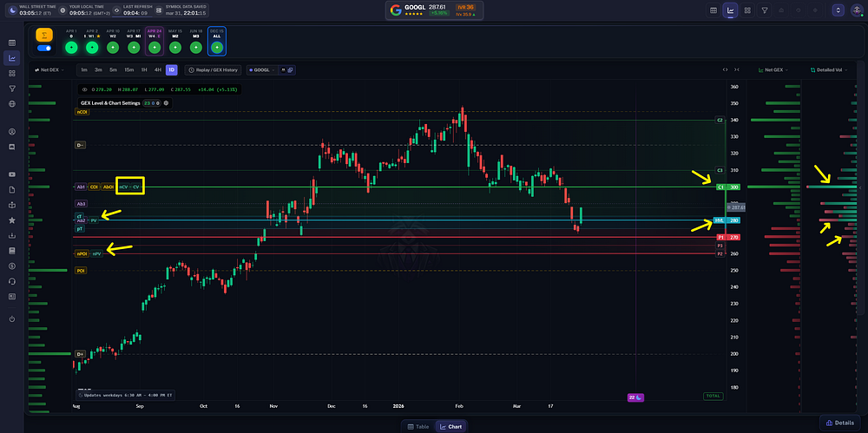Open the book guide icon in sidebar

[12, 251]
